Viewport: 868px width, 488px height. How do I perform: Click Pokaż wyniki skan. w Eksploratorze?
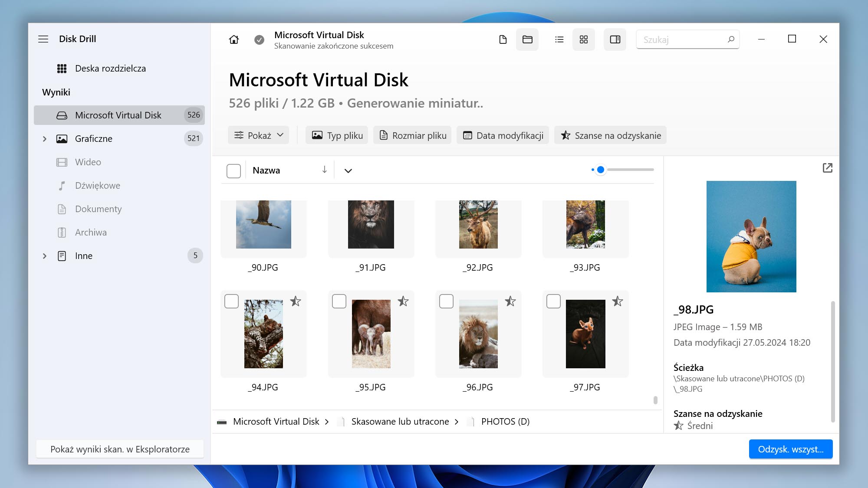(120, 449)
